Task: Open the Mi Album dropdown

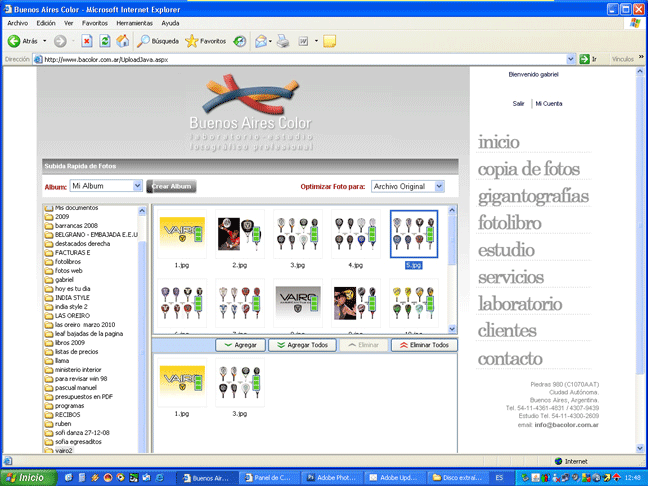Action: [x=106, y=186]
